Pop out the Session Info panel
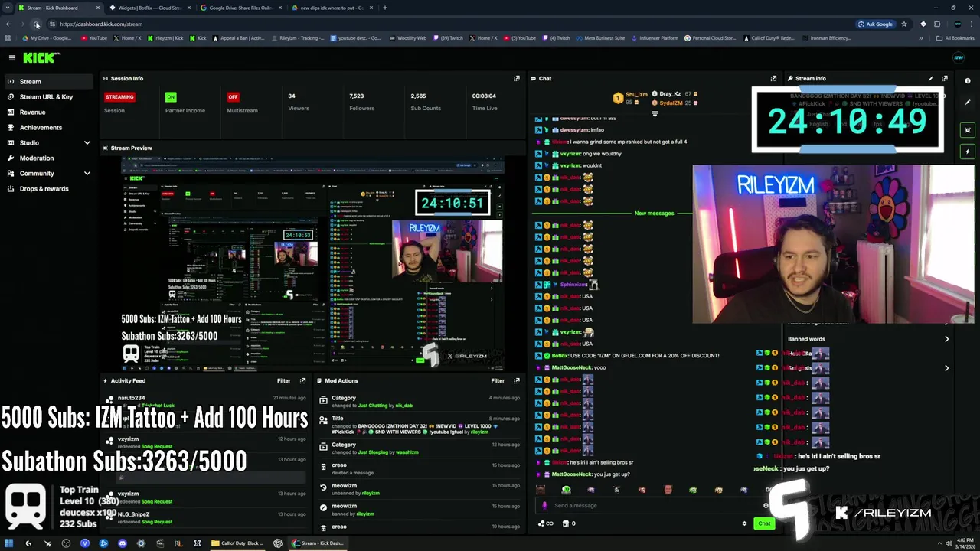The height and width of the screenshot is (551, 980). [517, 78]
